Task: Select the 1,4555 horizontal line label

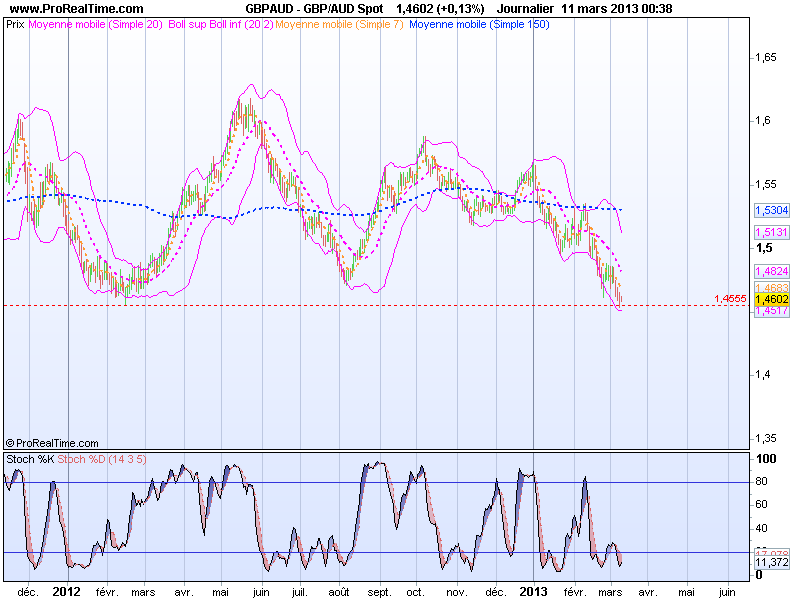Action: (x=729, y=298)
